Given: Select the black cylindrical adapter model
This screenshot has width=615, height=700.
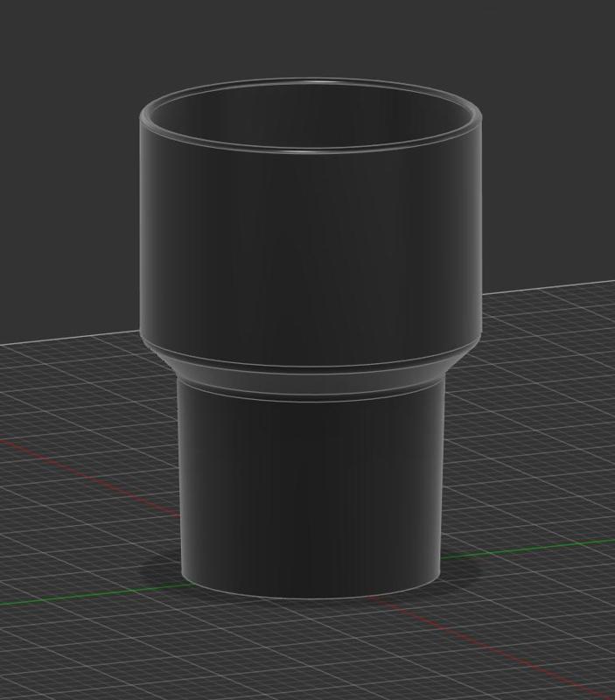Looking at the screenshot, I should tap(311, 338).
